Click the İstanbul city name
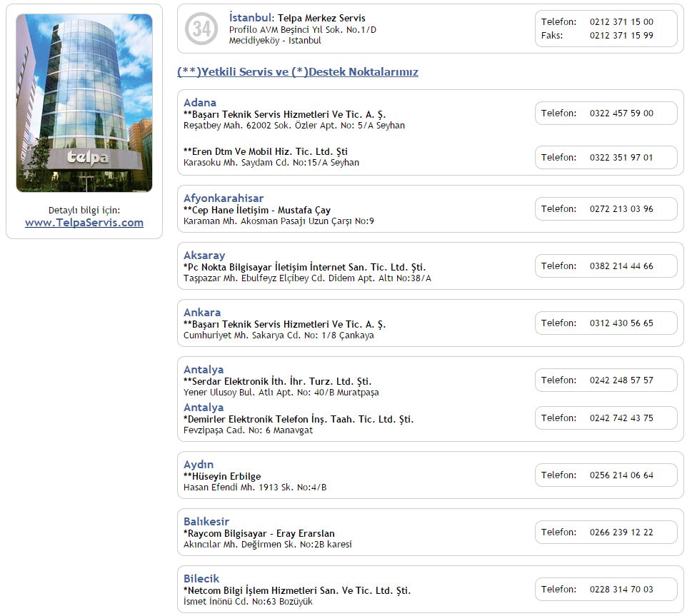This screenshot has height=616, width=687. 250,18
